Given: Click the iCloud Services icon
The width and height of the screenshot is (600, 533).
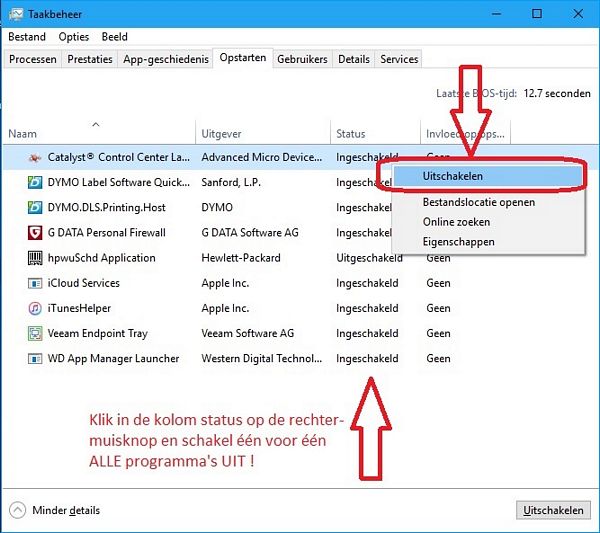Looking at the screenshot, I should 35,283.
